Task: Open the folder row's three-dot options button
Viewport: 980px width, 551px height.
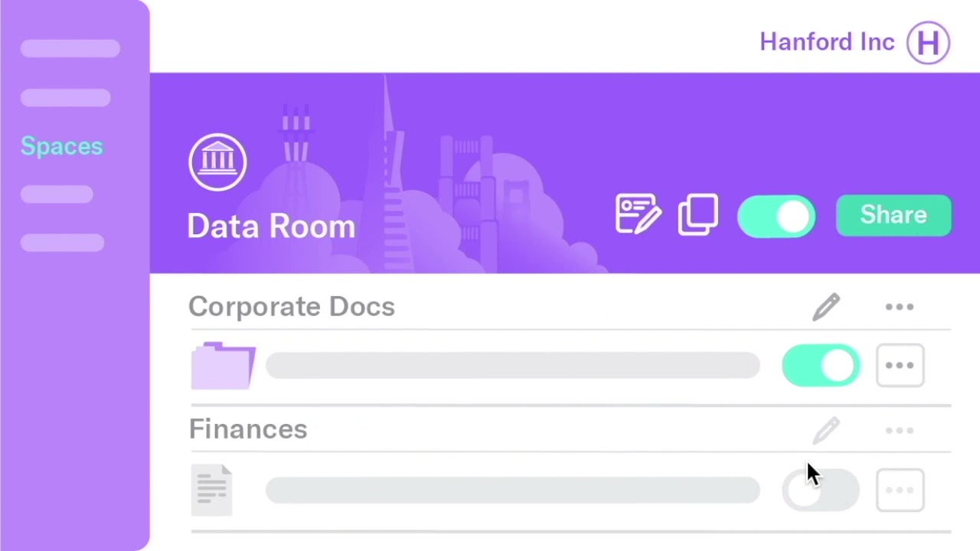Action: click(900, 366)
